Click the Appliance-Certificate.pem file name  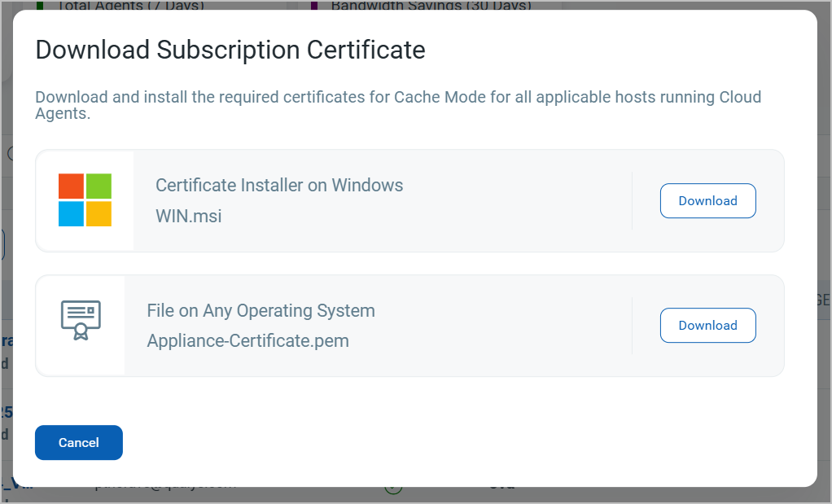click(x=247, y=341)
